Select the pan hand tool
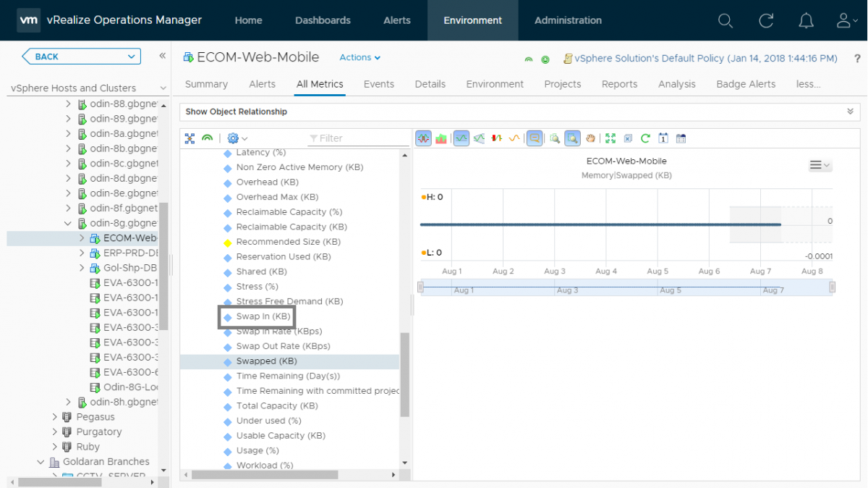868x488 pixels. click(x=590, y=138)
